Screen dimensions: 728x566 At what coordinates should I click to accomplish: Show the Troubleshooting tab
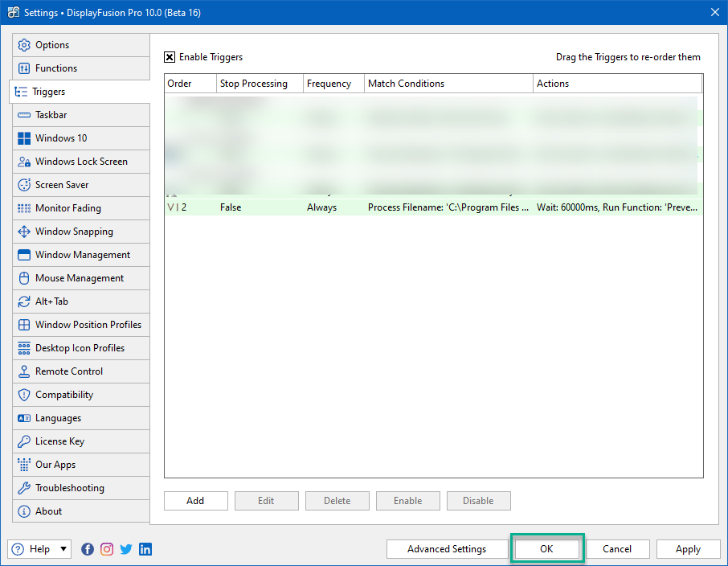pyautogui.click(x=81, y=487)
